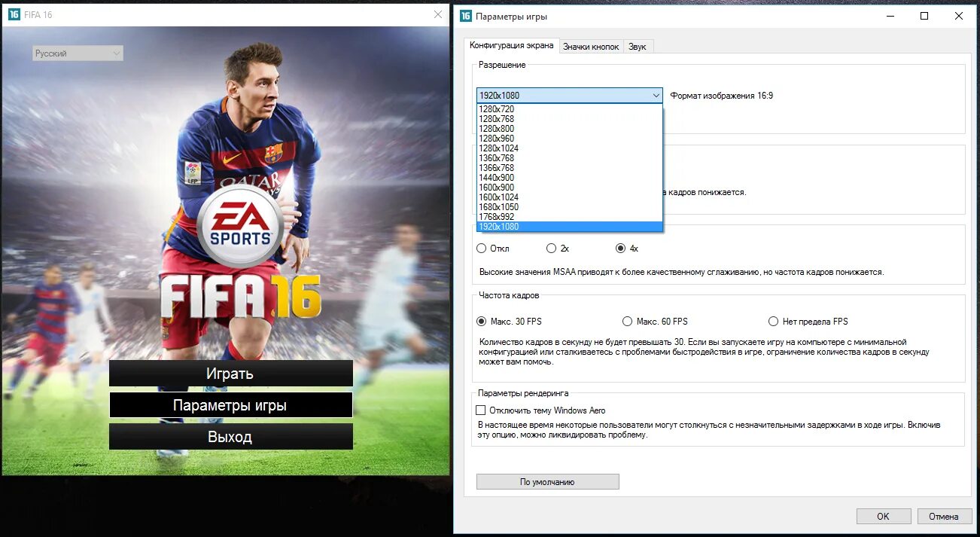Select Макс. 30 FPS option
Screen dimensions: 980x537
point(482,322)
